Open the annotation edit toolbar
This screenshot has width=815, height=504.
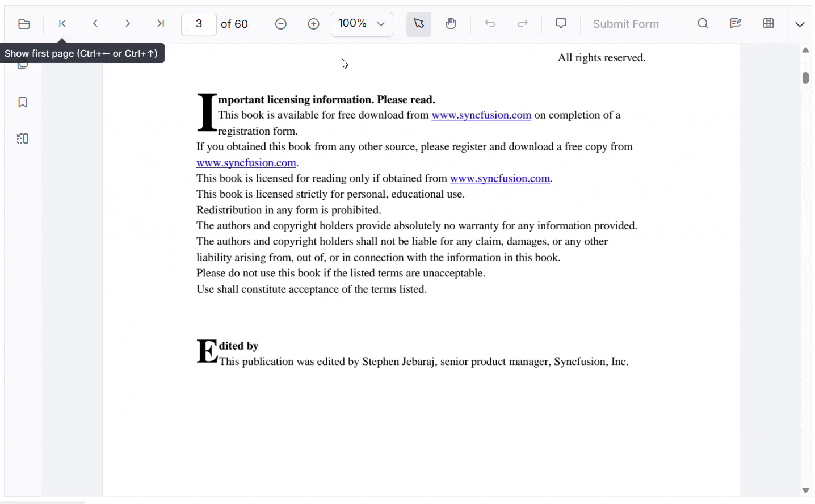[x=736, y=24]
